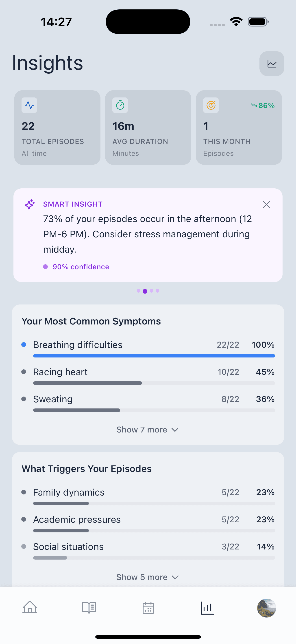
Task: Click the Breathing difficulties progress bar
Action: [x=154, y=356]
